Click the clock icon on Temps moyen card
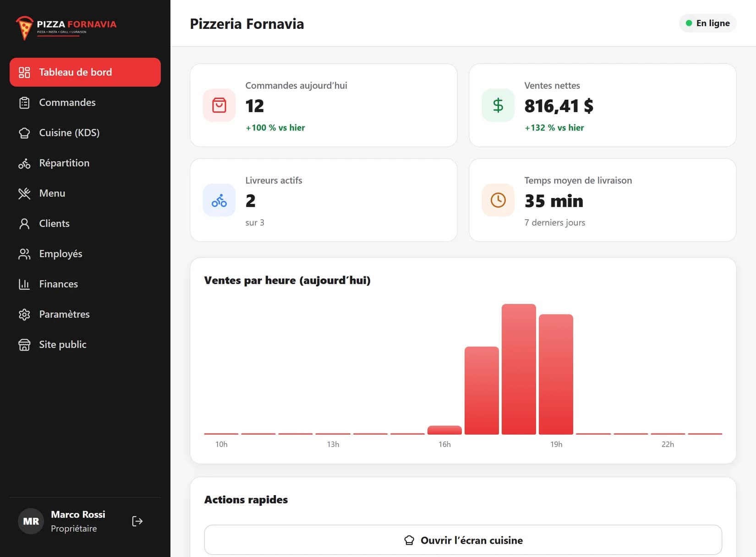756x557 pixels. [498, 200]
